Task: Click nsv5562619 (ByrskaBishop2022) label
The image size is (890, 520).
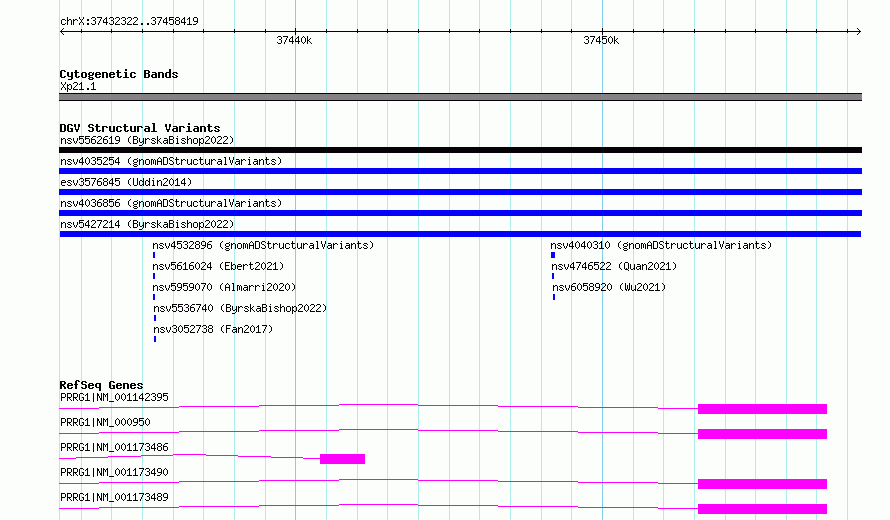Action: tap(147, 140)
